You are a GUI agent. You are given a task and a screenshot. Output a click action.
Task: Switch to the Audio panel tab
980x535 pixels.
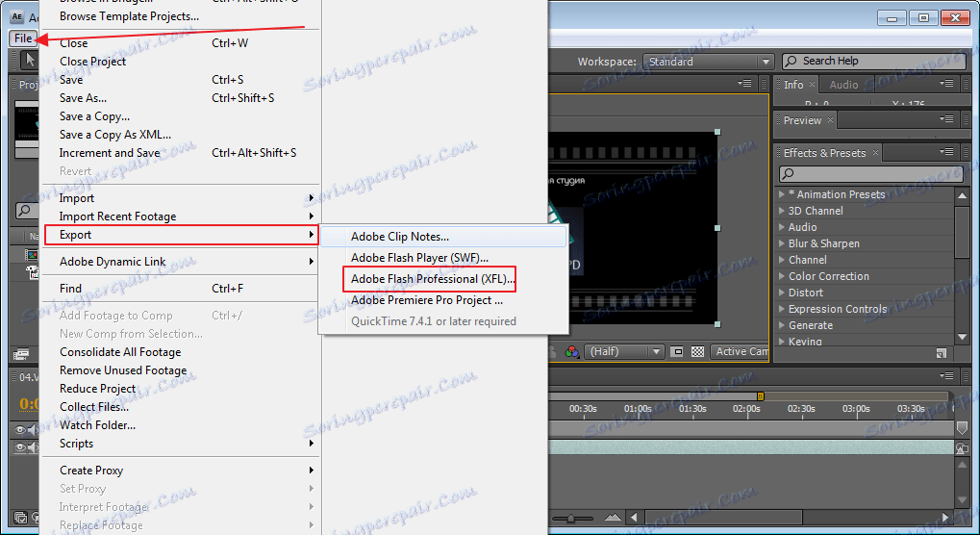pos(843,85)
